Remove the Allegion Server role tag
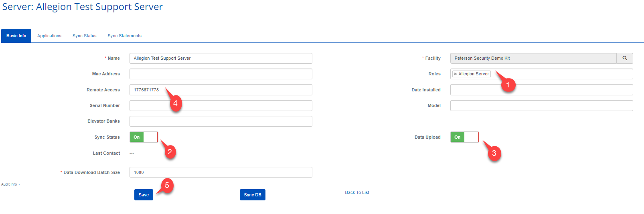Image resolution: width=644 pixels, height=214 pixels. [x=455, y=74]
